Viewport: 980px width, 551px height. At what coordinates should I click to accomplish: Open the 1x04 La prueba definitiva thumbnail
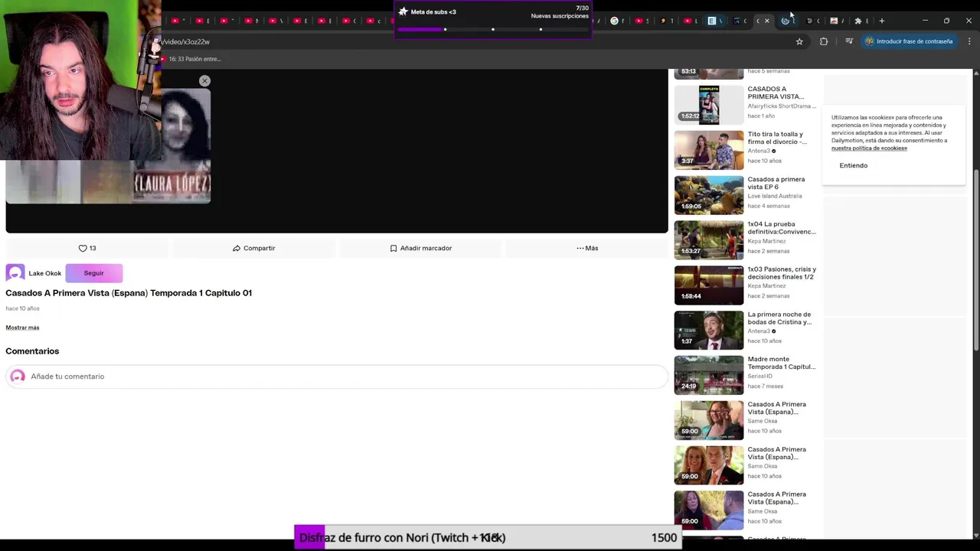(x=709, y=240)
